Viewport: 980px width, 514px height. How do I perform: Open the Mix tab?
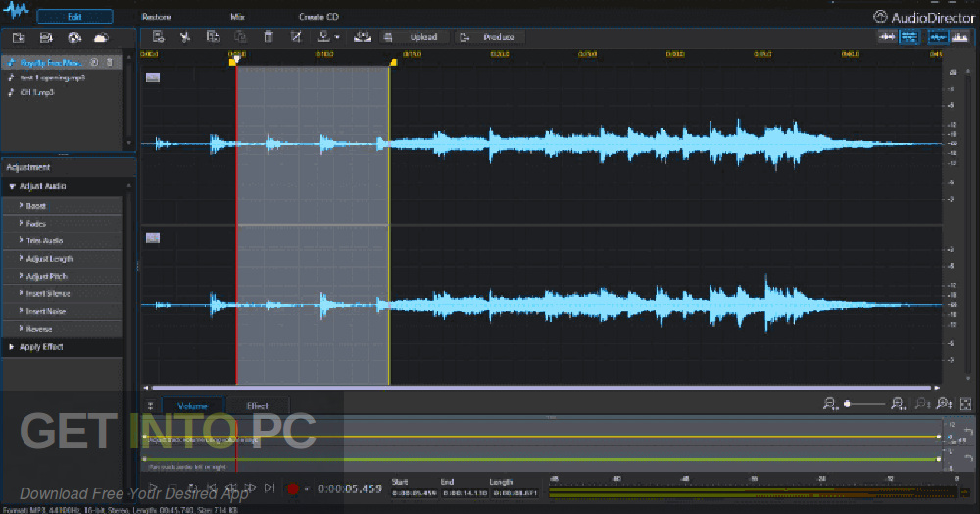[237, 17]
